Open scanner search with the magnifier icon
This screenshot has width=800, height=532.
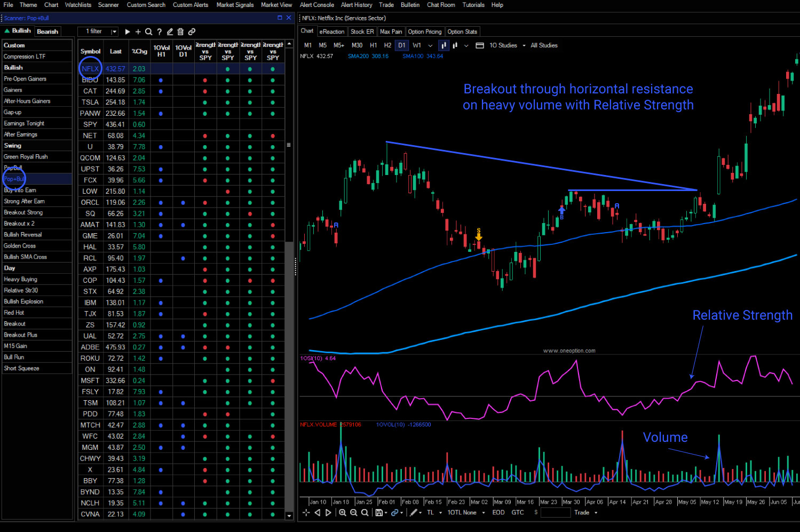point(149,31)
